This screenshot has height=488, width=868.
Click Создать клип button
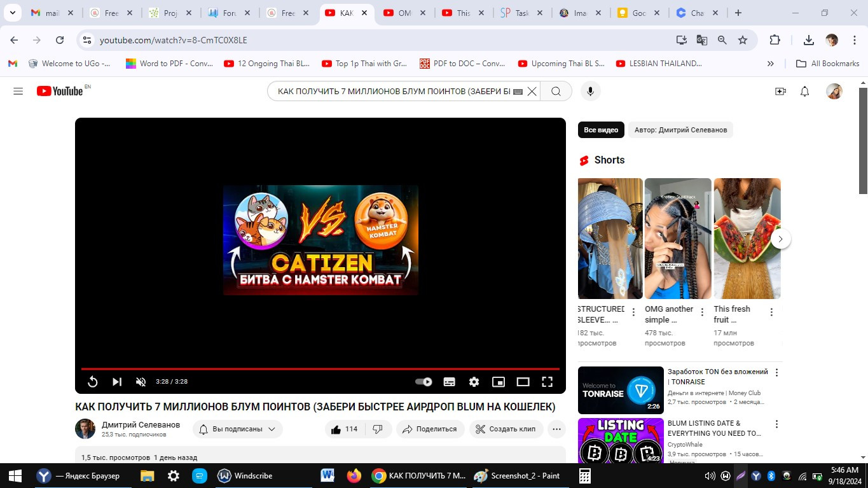506,429
